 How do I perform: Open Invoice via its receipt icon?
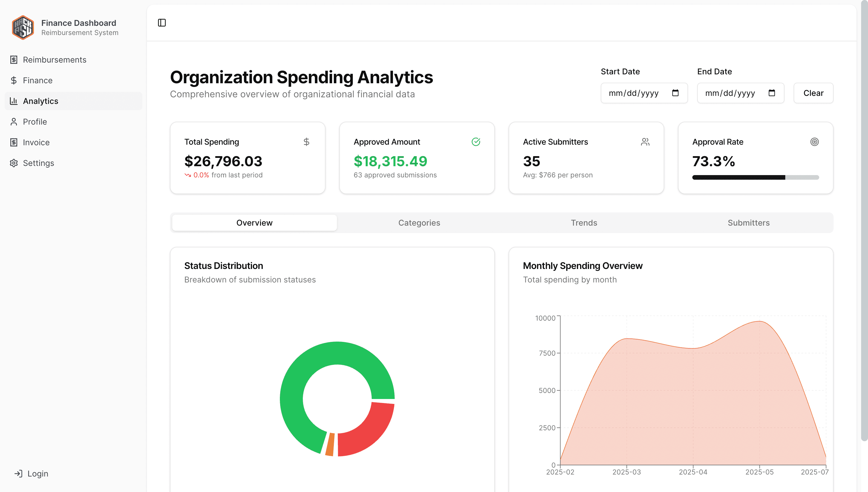13,142
